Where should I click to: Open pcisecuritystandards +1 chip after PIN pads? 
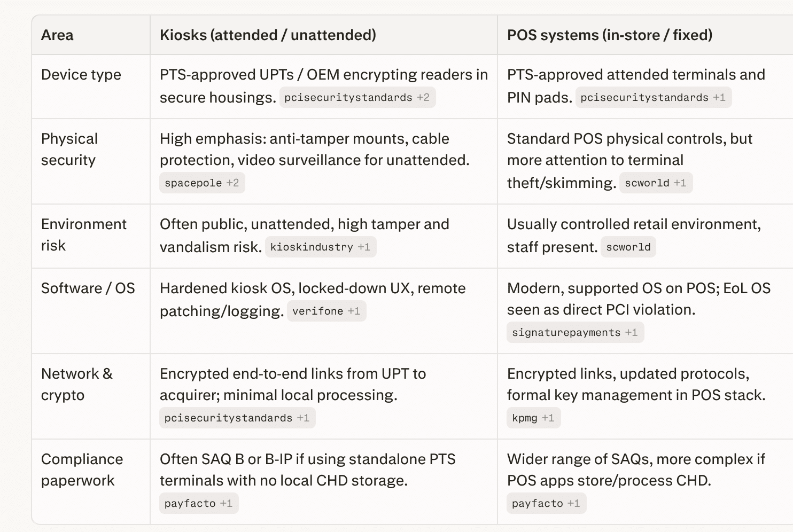pos(653,97)
